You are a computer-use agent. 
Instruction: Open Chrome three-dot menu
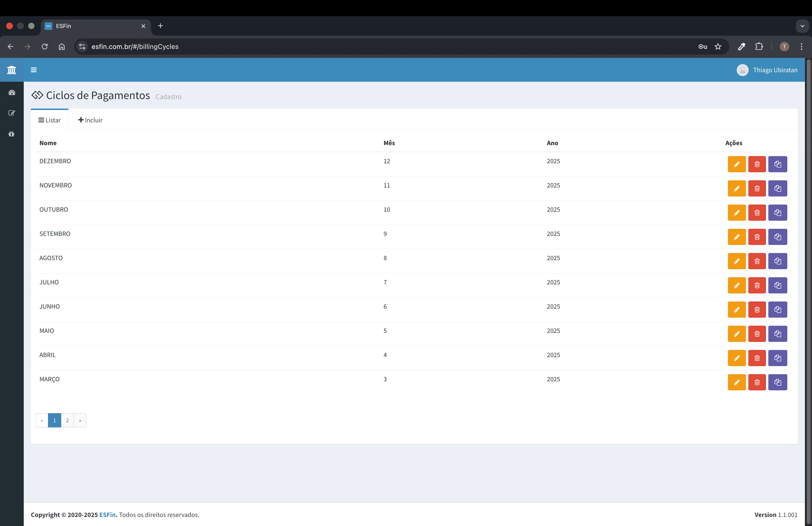pos(801,46)
